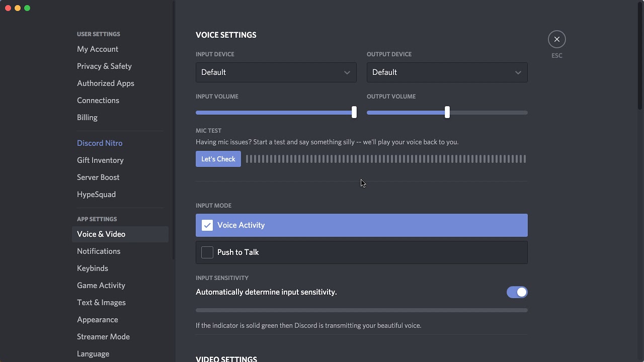This screenshot has width=644, height=362.
Task: Click the Output Volume slider handle
Action: coord(447,112)
